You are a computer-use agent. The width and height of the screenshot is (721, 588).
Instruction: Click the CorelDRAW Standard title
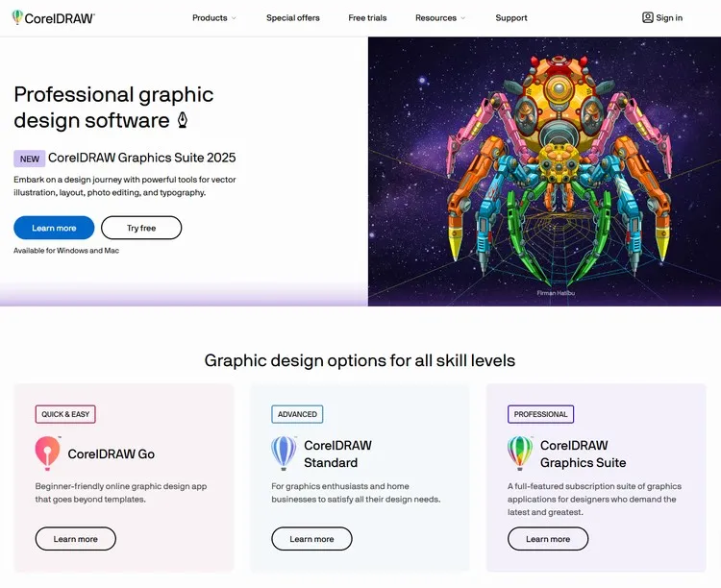338,453
